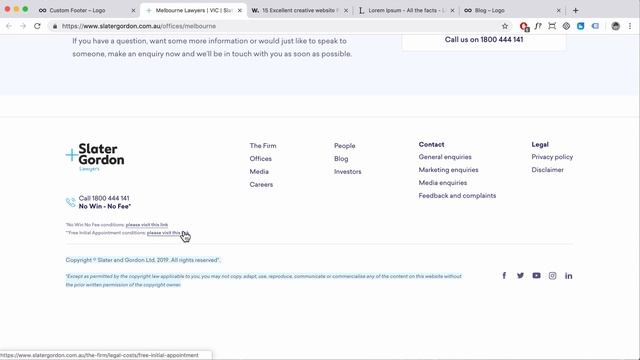Open Slater and Gordon Facebook page icon
640x360 pixels.
pos(504,276)
